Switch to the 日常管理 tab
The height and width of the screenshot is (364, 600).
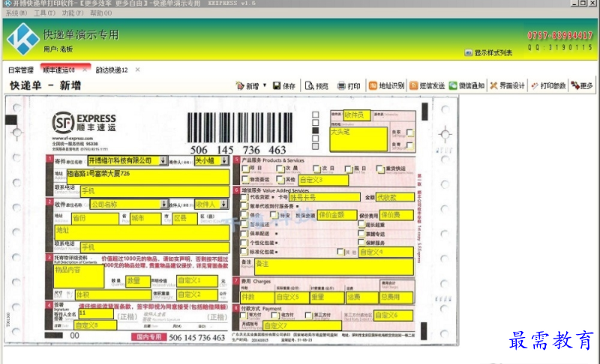(21, 70)
